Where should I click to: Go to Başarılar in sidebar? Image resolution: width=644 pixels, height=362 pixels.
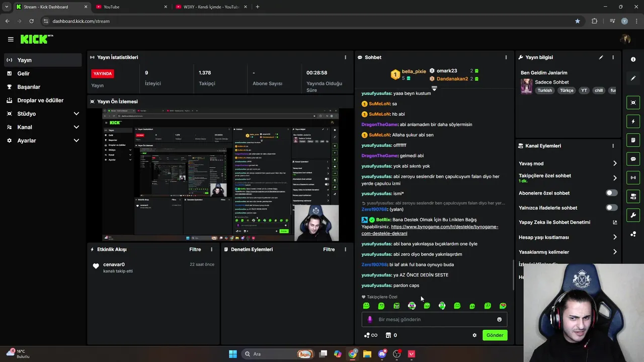43,87
